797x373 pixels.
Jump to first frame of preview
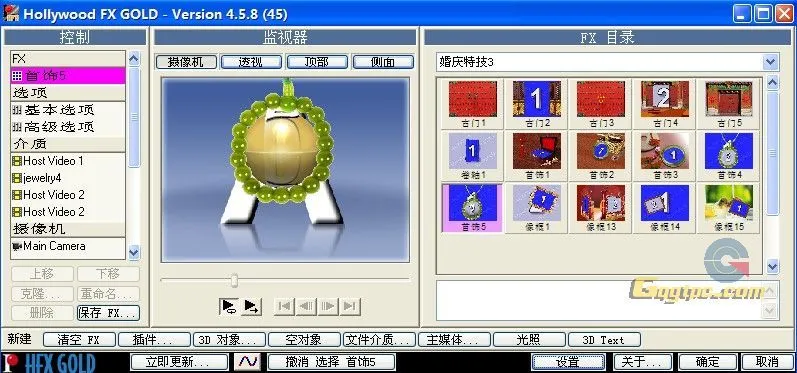(x=285, y=306)
